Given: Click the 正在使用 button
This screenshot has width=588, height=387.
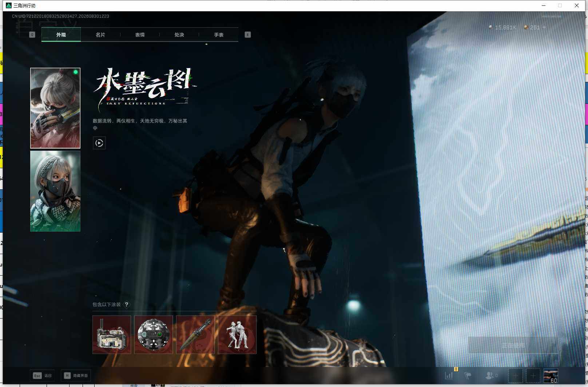Looking at the screenshot, I should coord(513,345).
